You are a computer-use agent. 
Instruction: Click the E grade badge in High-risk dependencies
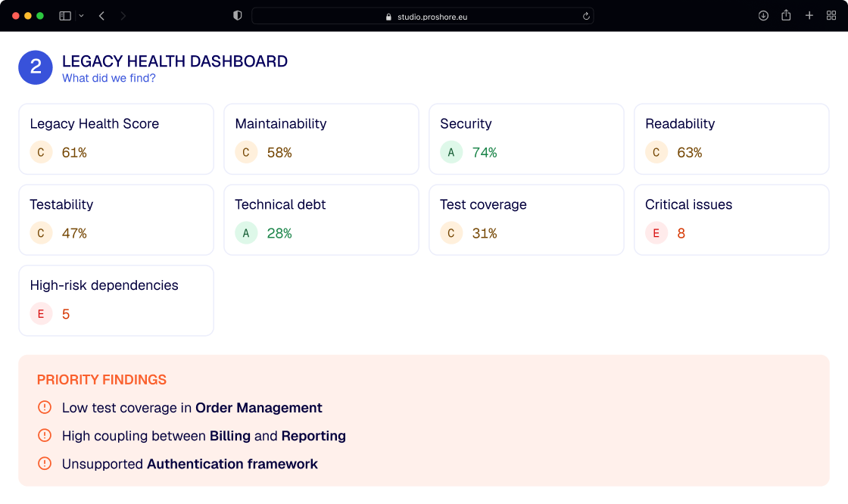[41, 313]
